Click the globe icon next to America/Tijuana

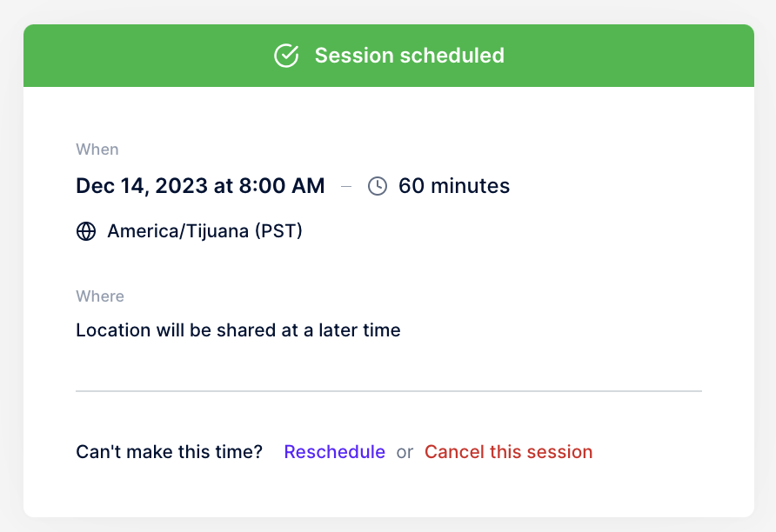pos(86,231)
